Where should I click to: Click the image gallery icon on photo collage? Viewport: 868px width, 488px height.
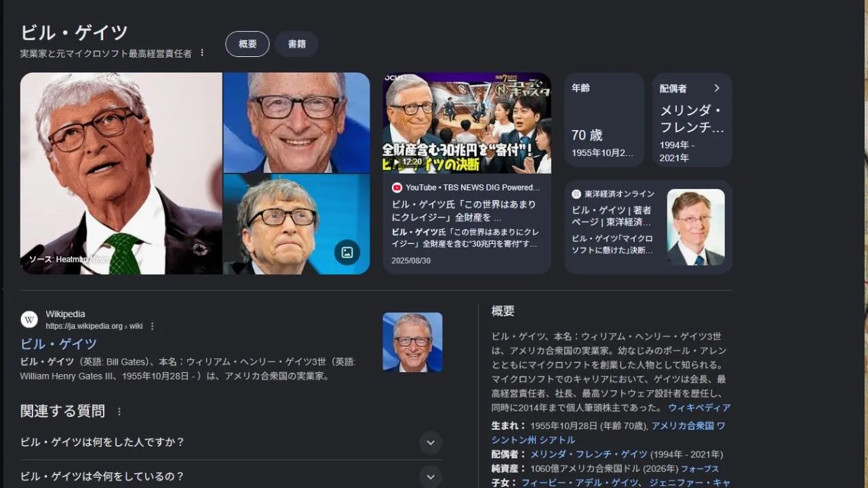[x=347, y=252]
